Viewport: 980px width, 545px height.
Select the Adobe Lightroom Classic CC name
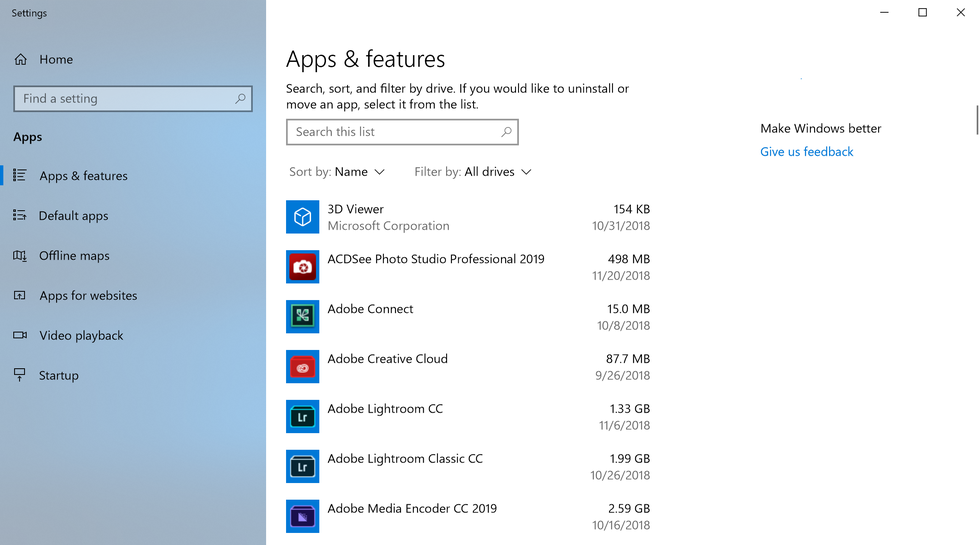pyautogui.click(x=405, y=459)
